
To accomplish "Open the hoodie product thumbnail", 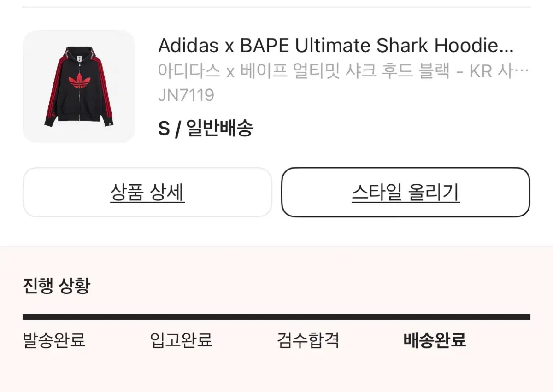I will point(79,87).
